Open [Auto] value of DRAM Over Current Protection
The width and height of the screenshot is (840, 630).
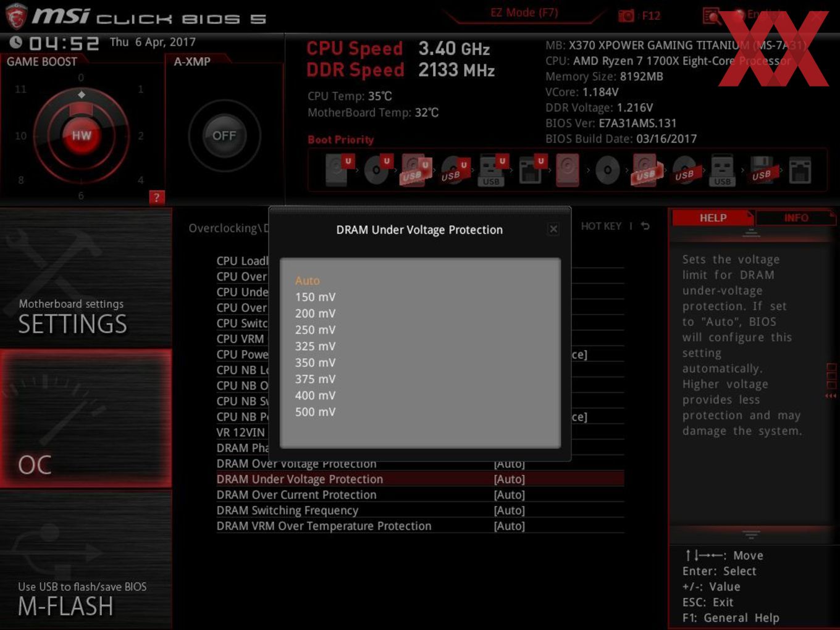pos(510,495)
